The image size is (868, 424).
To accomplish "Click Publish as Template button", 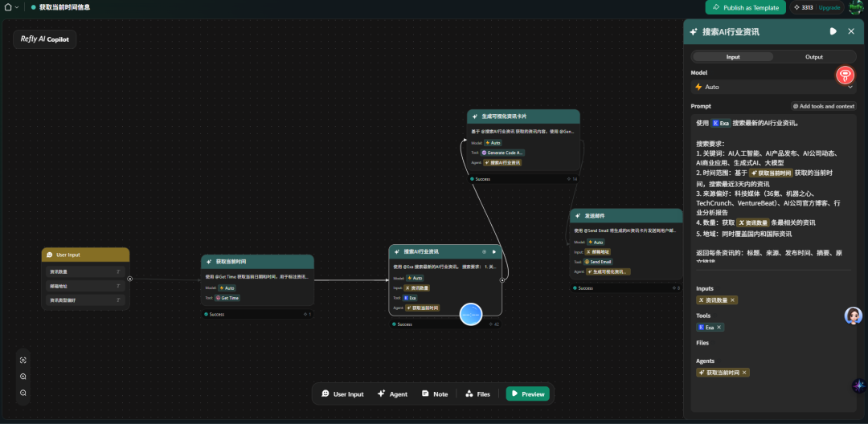I will (x=745, y=7).
